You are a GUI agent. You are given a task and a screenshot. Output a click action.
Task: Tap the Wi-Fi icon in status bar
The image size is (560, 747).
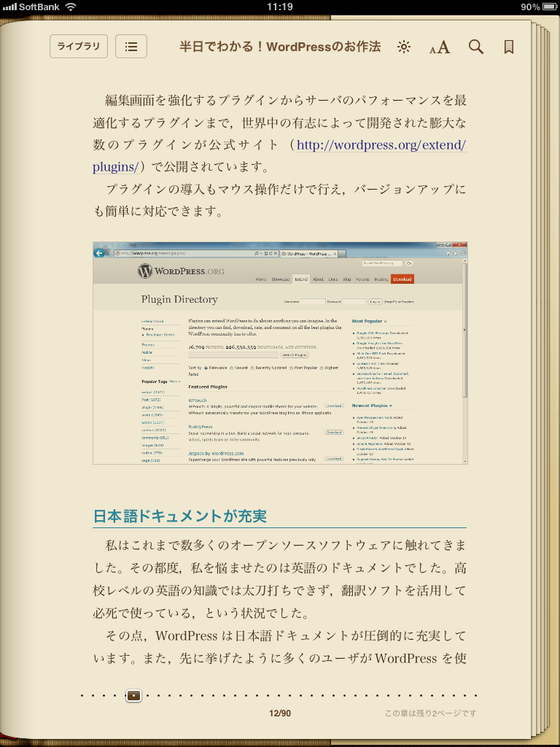(71, 7)
